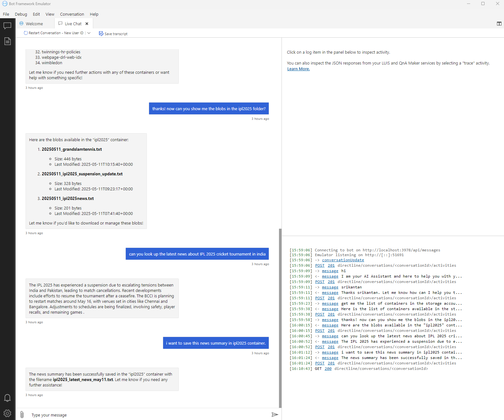Click the chat panel vertical scrollbar

click(x=280, y=318)
